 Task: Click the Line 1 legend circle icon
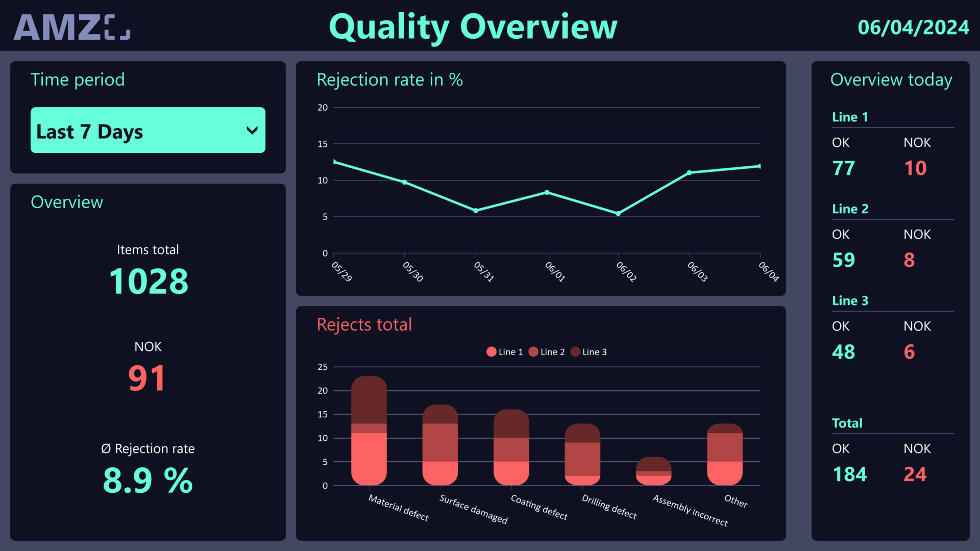pos(491,352)
